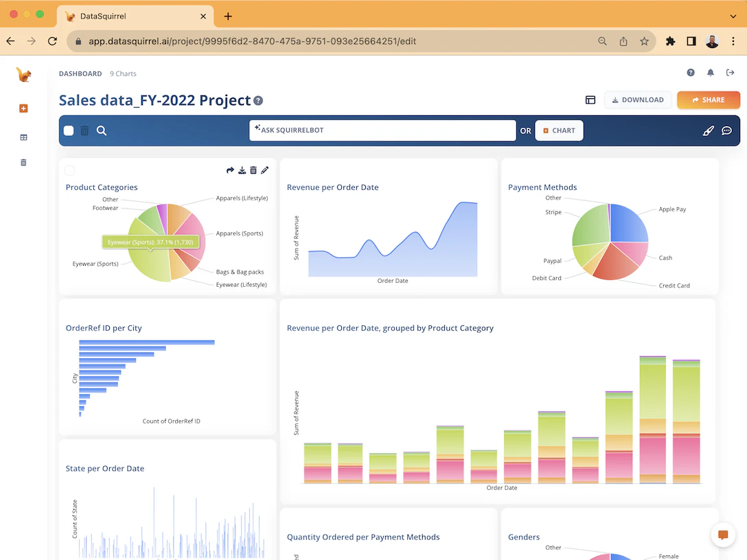This screenshot has width=747, height=560.
Task: Click the "State per Order Date" title
Action: [x=105, y=468]
